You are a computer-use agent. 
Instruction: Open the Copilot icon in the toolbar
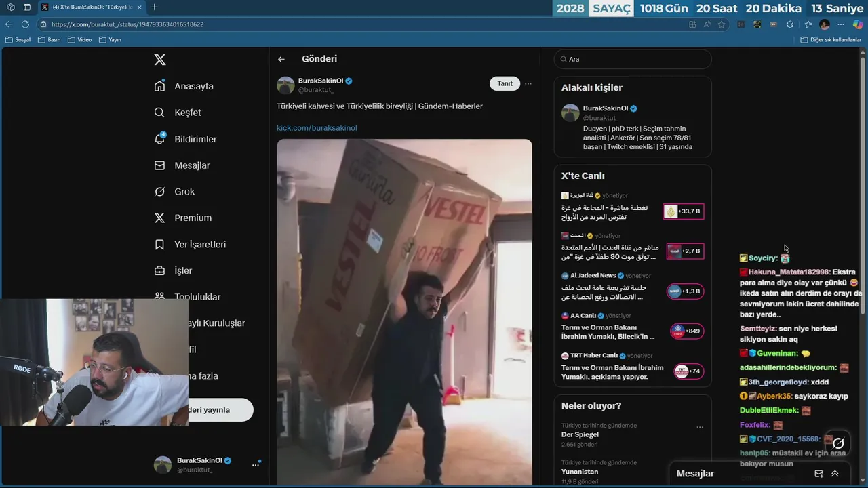858,24
